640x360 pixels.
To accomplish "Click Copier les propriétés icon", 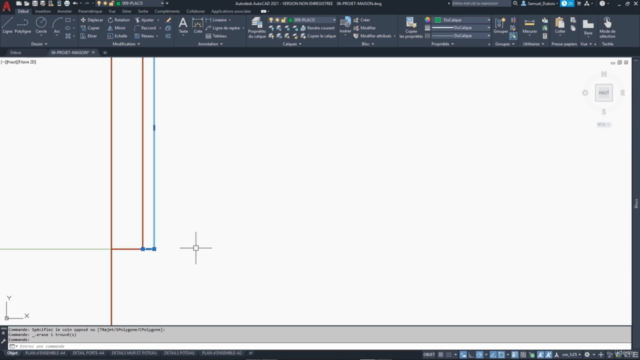I will point(411,27).
